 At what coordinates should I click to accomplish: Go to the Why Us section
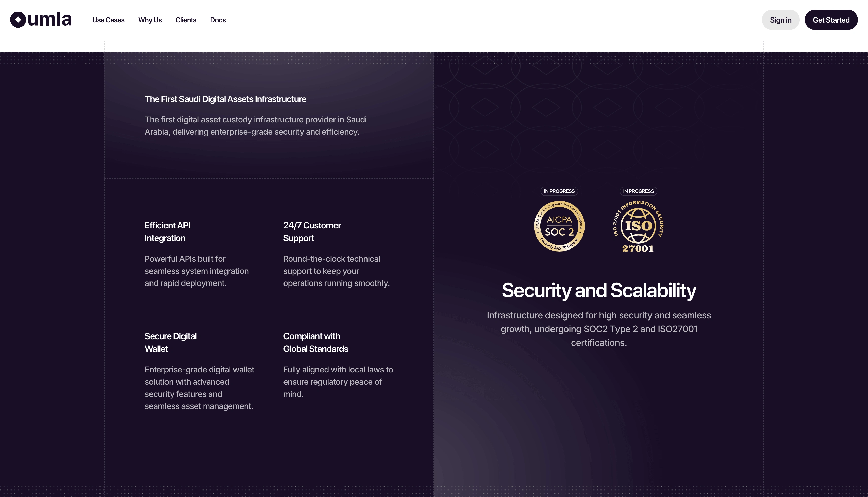point(150,20)
